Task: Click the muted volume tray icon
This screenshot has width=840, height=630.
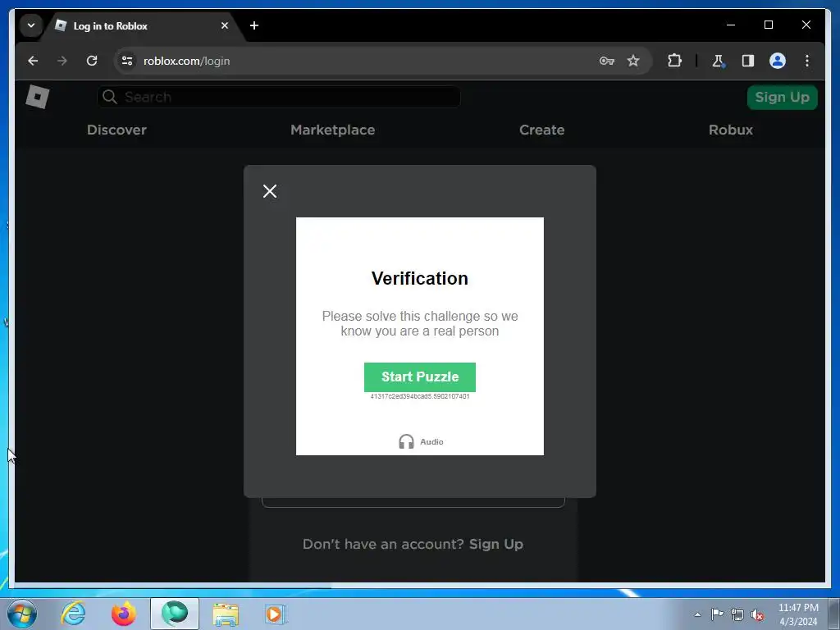Action: [757, 614]
